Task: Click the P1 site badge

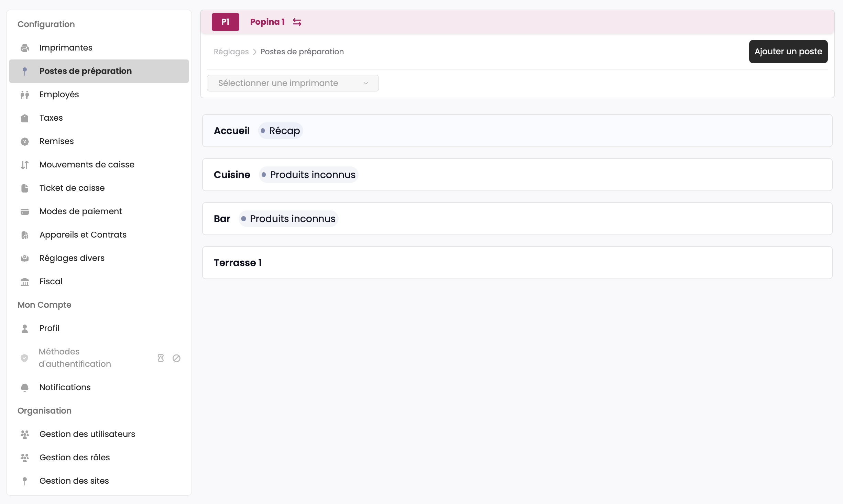Action: click(225, 22)
